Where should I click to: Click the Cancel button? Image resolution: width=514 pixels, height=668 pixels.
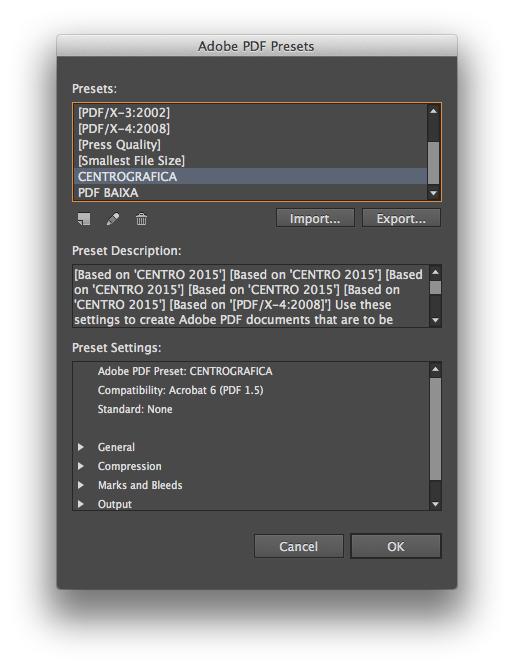coord(299,546)
